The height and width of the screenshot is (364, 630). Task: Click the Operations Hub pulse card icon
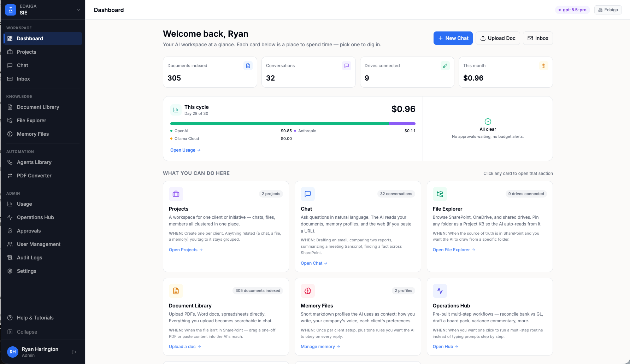click(x=440, y=291)
